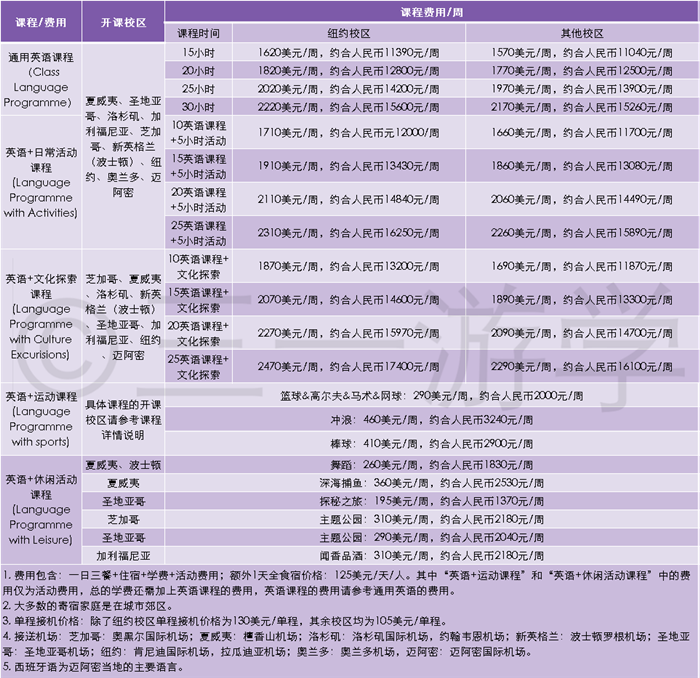Select the 课程时间 column header
Image resolution: width=700 pixels, height=678 pixels.
[x=198, y=33]
